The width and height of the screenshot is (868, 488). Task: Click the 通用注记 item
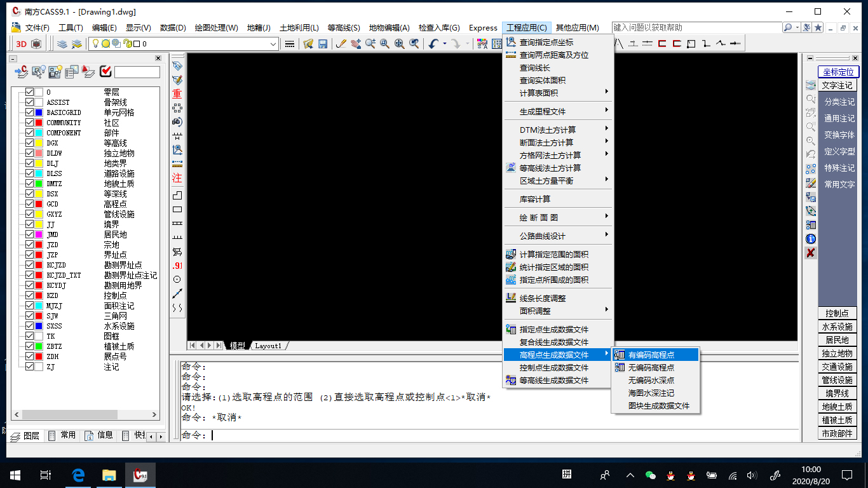[839, 118]
